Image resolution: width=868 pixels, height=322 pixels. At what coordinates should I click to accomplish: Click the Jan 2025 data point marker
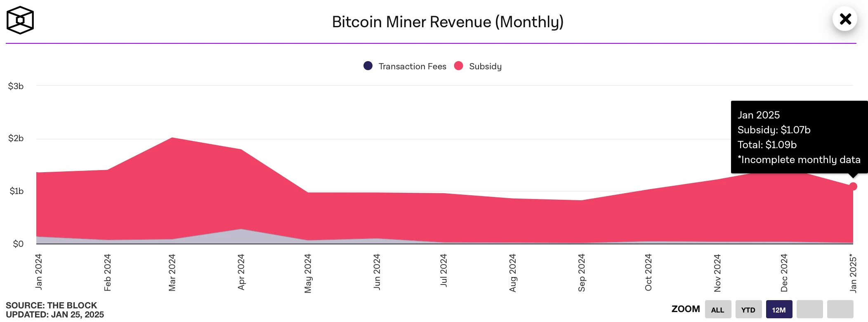point(853,186)
